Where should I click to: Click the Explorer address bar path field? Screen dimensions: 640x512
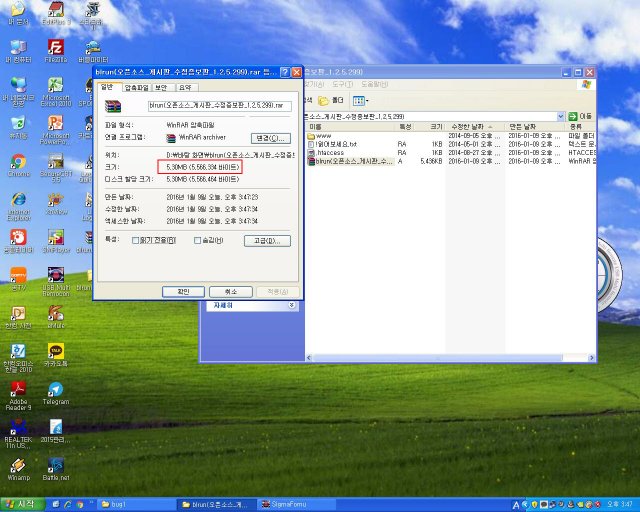click(431, 116)
